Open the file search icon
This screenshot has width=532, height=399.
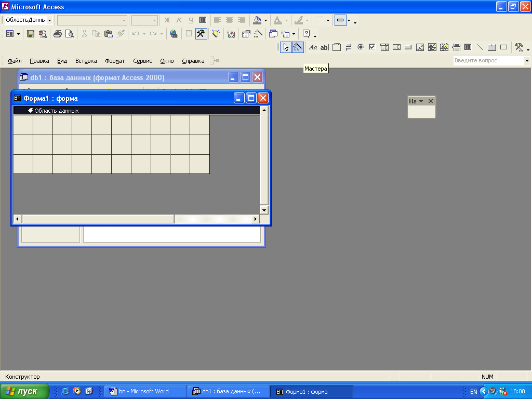point(43,34)
